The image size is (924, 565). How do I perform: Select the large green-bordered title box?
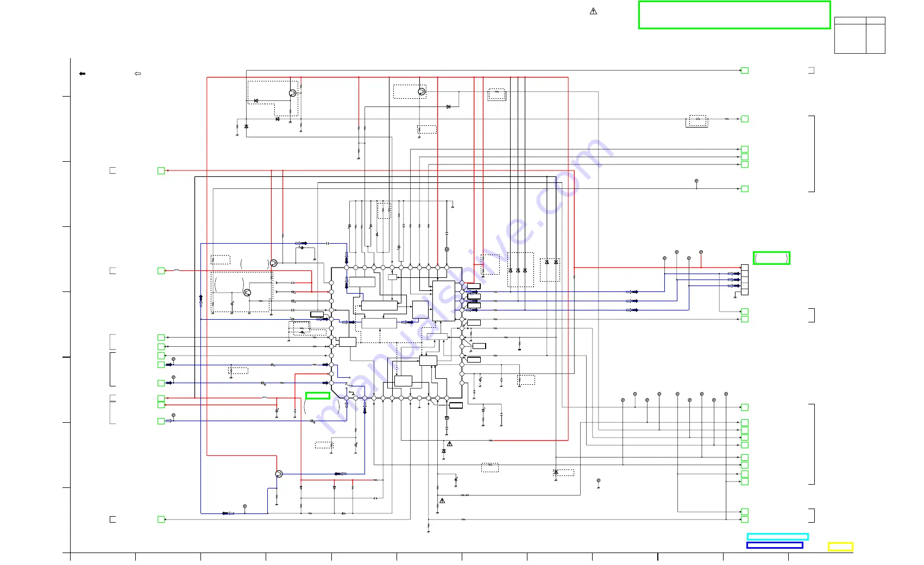click(x=734, y=15)
